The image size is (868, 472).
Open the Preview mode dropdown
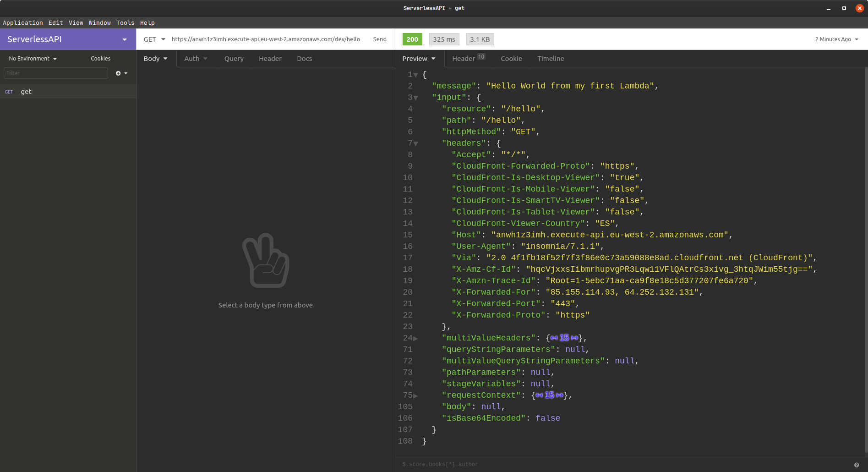[419, 59]
